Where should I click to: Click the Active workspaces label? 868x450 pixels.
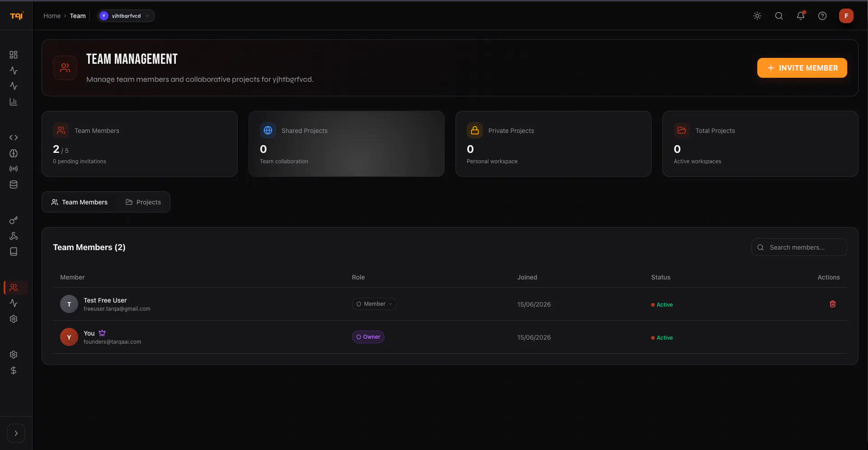pyautogui.click(x=698, y=161)
